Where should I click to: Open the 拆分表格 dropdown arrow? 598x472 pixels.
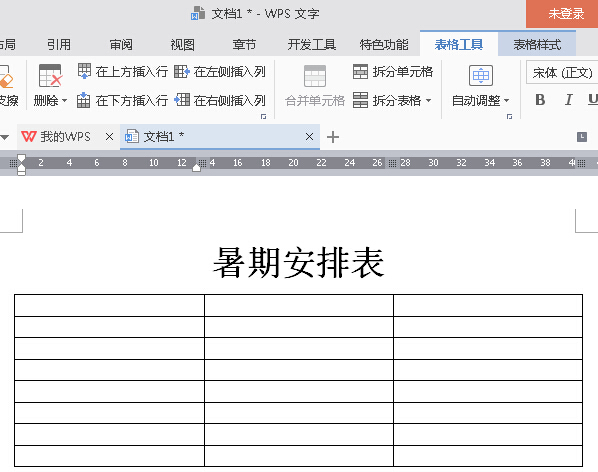[428, 101]
